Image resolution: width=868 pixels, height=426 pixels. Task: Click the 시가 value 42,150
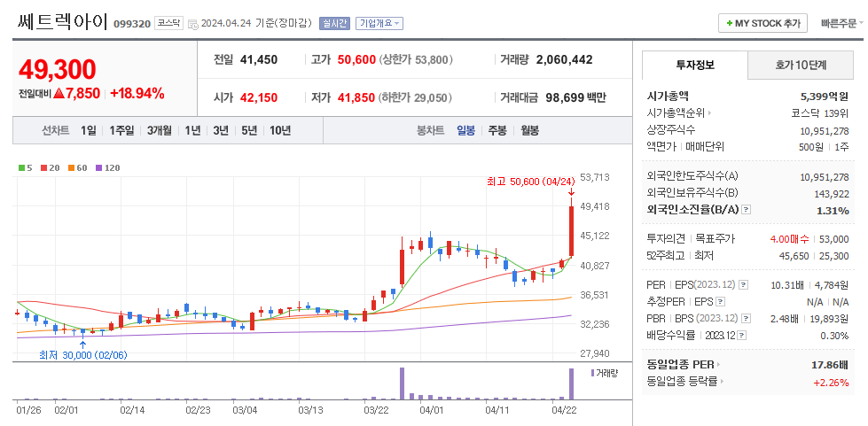(x=259, y=98)
